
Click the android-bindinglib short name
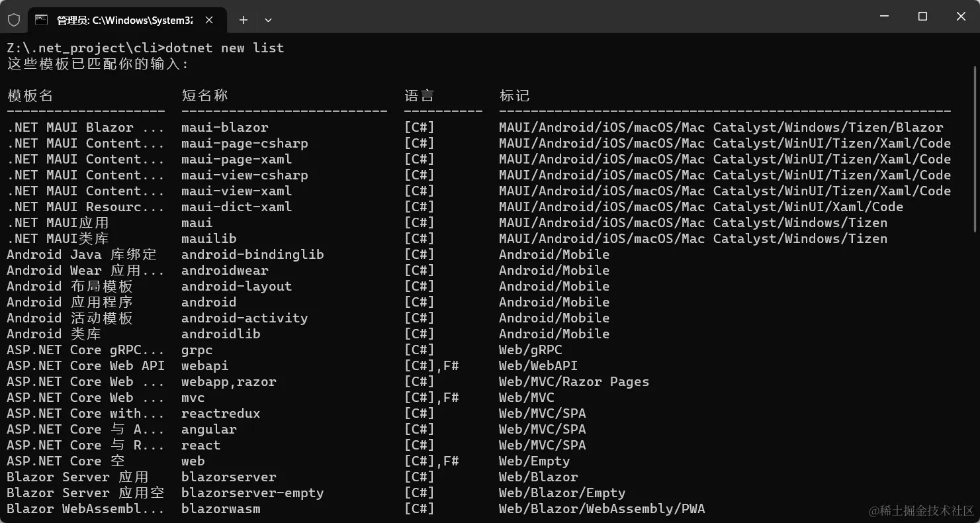[x=253, y=254]
